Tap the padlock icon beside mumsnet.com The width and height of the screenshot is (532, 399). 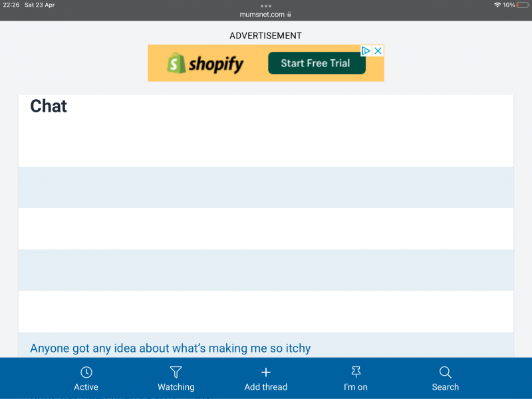[289, 14]
